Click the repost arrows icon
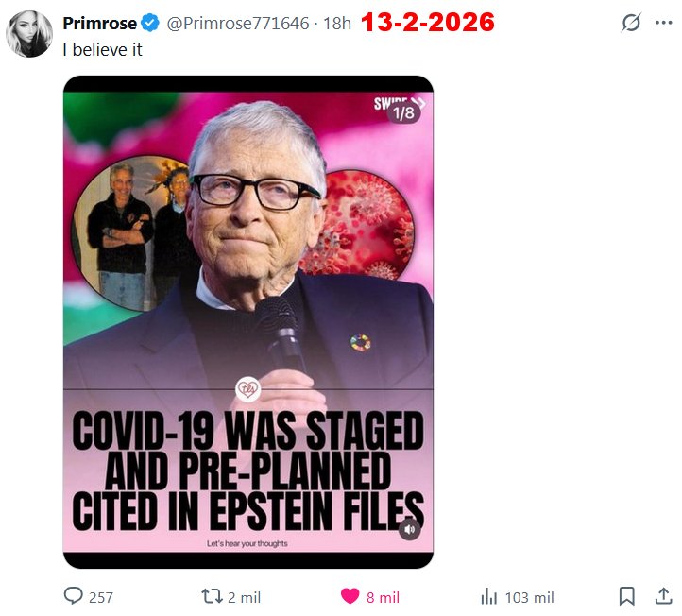This screenshot has height=616, width=682. (x=212, y=596)
